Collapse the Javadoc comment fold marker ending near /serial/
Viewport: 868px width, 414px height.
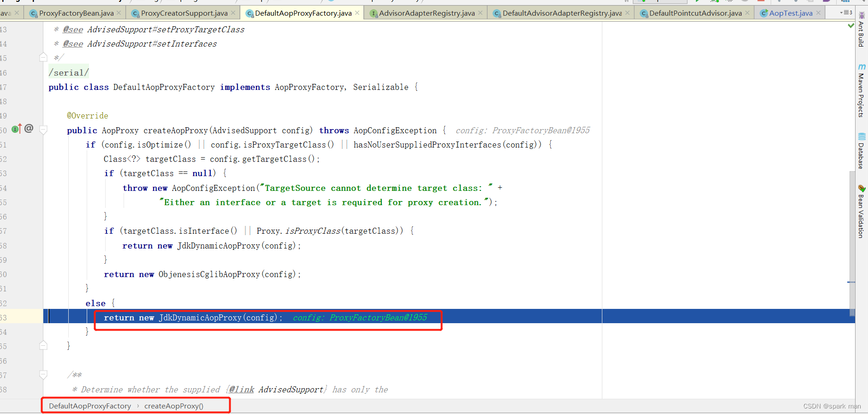pyautogui.click(x=43, y=58)
